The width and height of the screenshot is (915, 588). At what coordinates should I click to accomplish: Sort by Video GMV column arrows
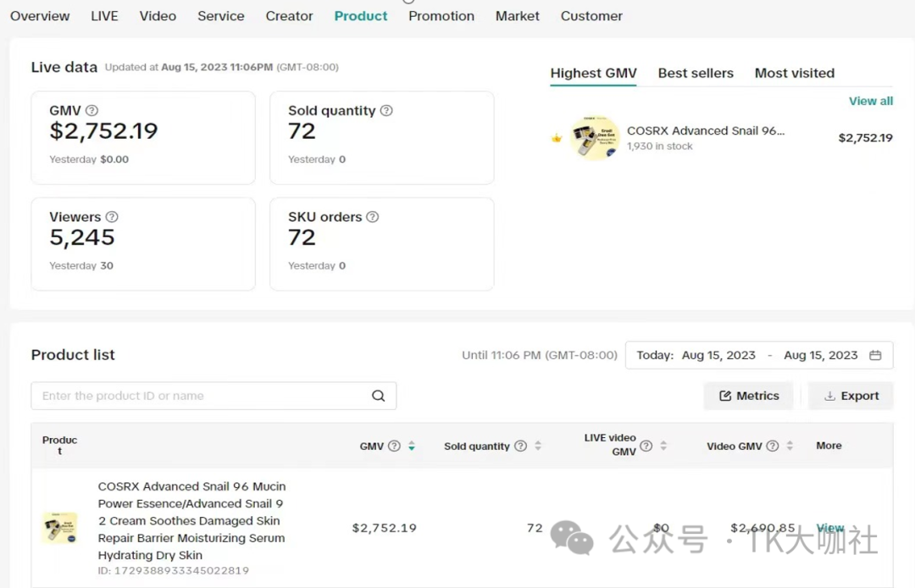pyautogui.click(x=790, y=446)
